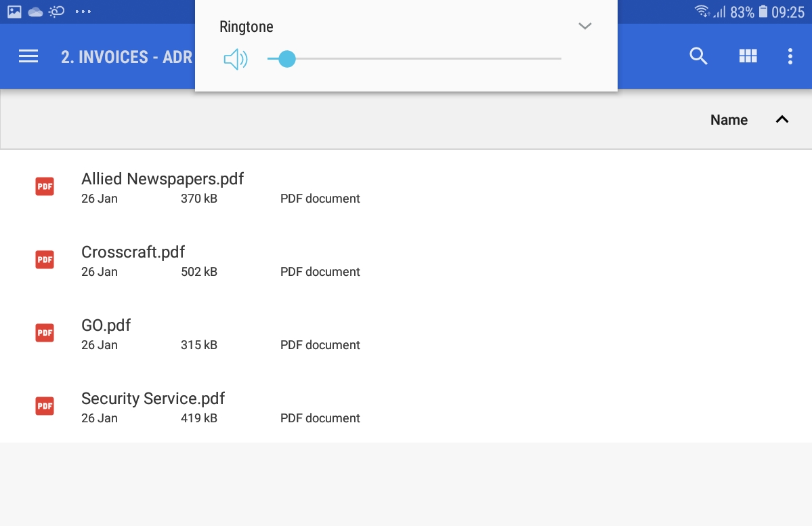Image resolution: width=812 pixels, height=526 pixels.
Task: Tap PDF icon beside Crosscraft.pdf
Action: (45, 260)
